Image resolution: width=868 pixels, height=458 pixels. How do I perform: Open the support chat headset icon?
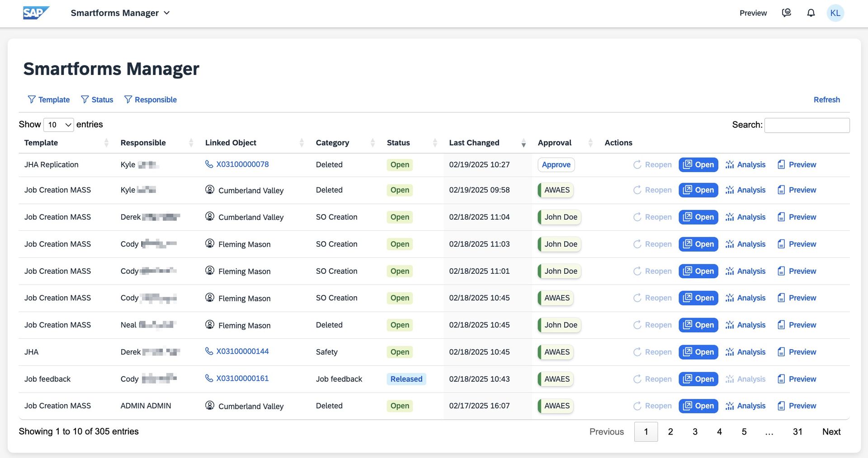[x=786, y=13]
